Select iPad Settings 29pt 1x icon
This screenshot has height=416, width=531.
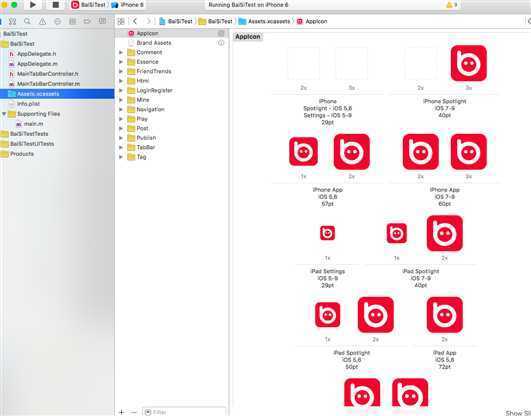(x=327, y=233)
